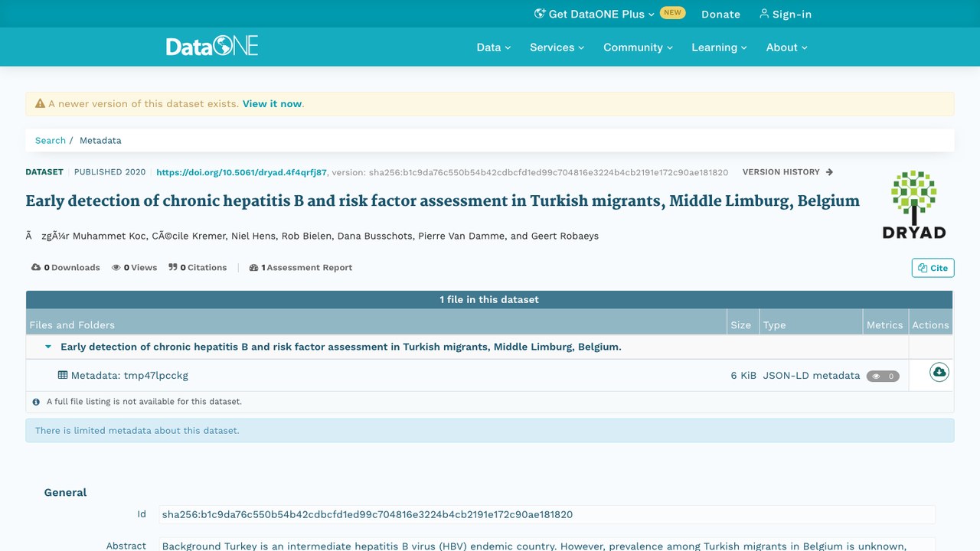Screen dimensions: 980x551
Task: Click the Id field value
Action: 547,514
